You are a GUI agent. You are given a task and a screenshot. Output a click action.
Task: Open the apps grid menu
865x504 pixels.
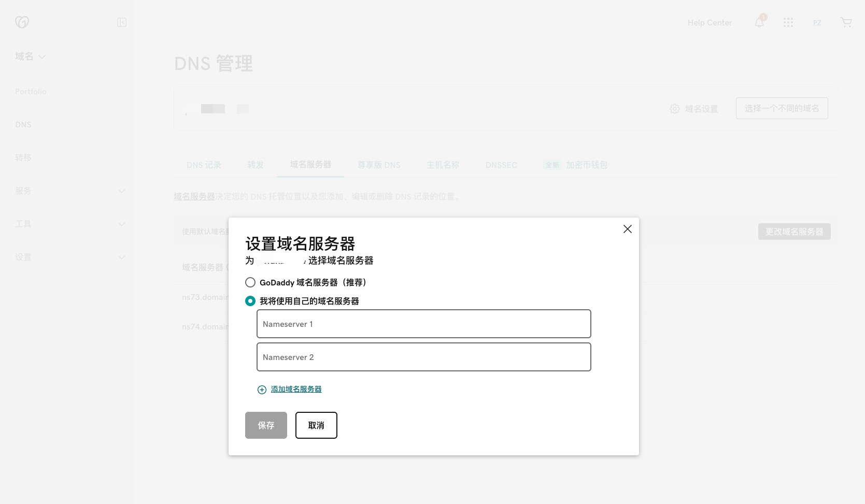pos(788,23)
